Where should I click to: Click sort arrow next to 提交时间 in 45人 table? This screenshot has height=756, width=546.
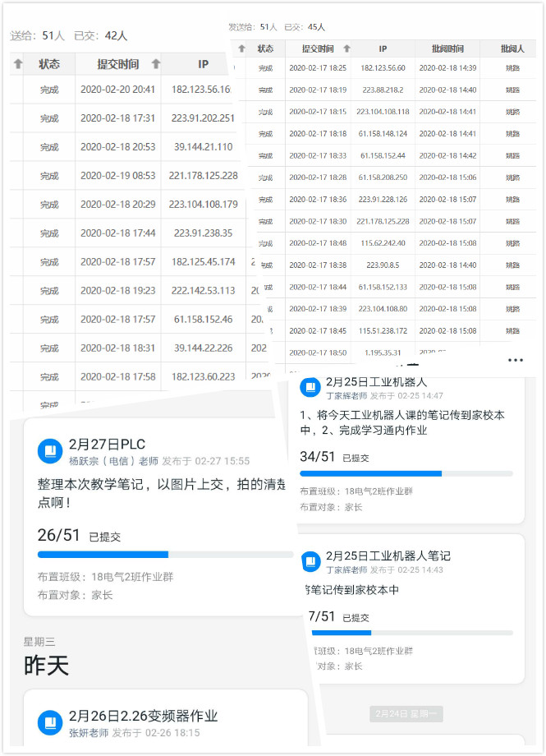(346, 48)
